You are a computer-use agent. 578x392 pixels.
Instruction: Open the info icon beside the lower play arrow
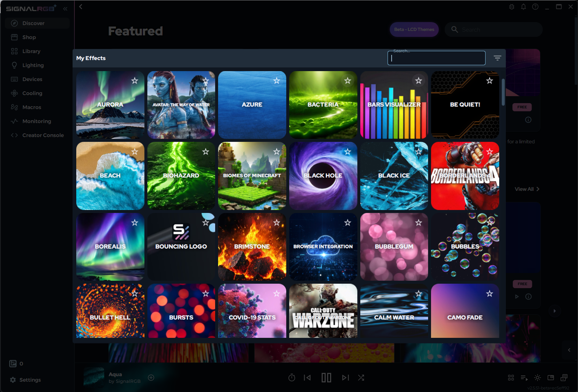tap(528, 297)
